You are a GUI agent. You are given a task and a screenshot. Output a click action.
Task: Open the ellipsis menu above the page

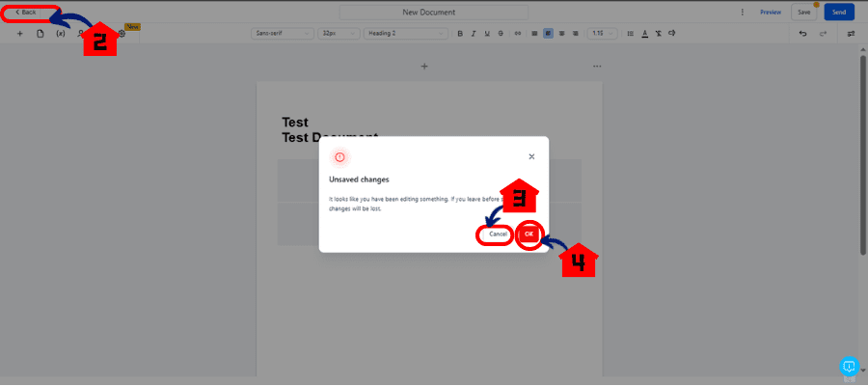pos(597,67)
